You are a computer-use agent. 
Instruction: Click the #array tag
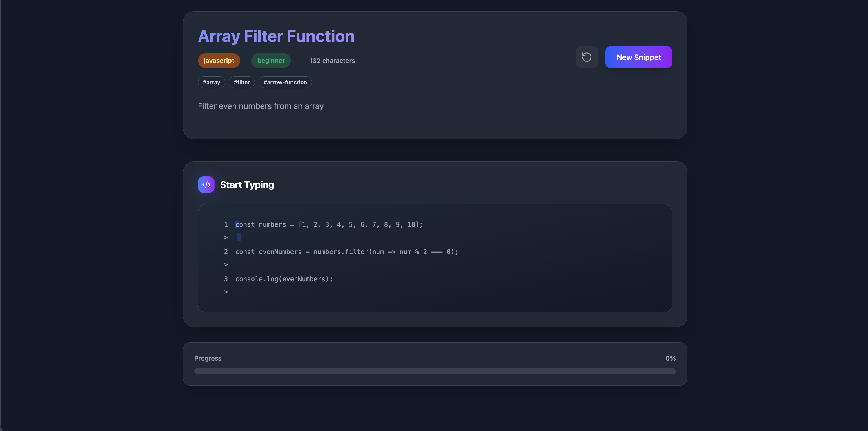pos(211,82)
